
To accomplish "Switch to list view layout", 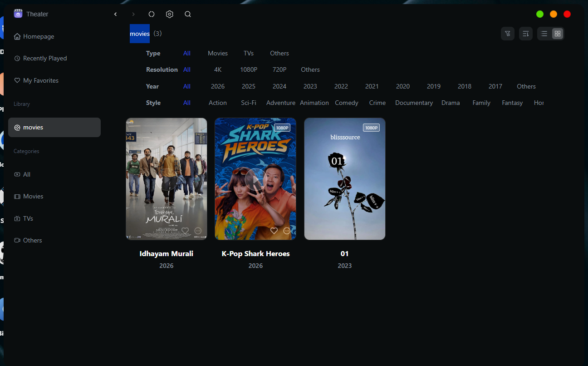I will click(x=544, y=34).
